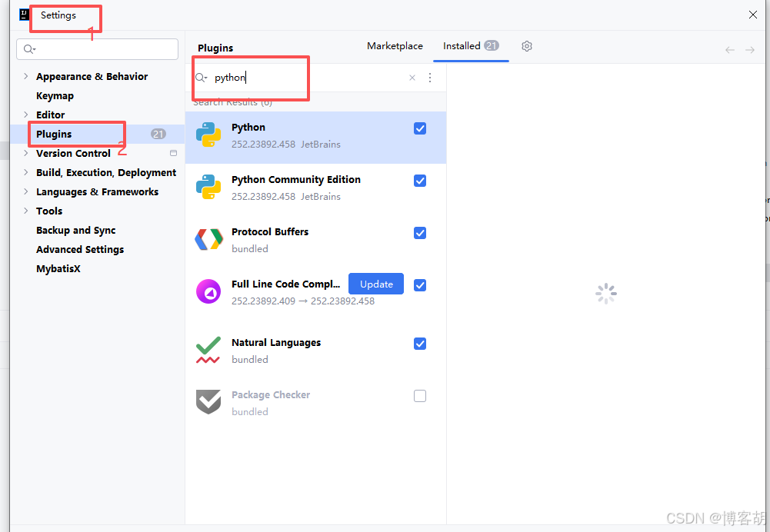
Task: Select the Protocol Buffers plugin name
Action: (270, 231)
